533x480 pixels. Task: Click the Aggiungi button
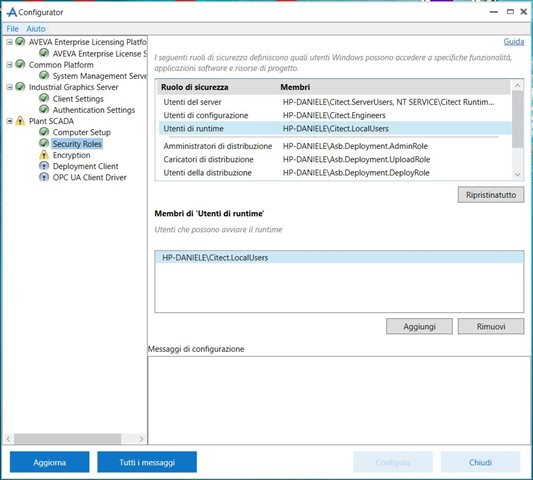tap(419, 326)
